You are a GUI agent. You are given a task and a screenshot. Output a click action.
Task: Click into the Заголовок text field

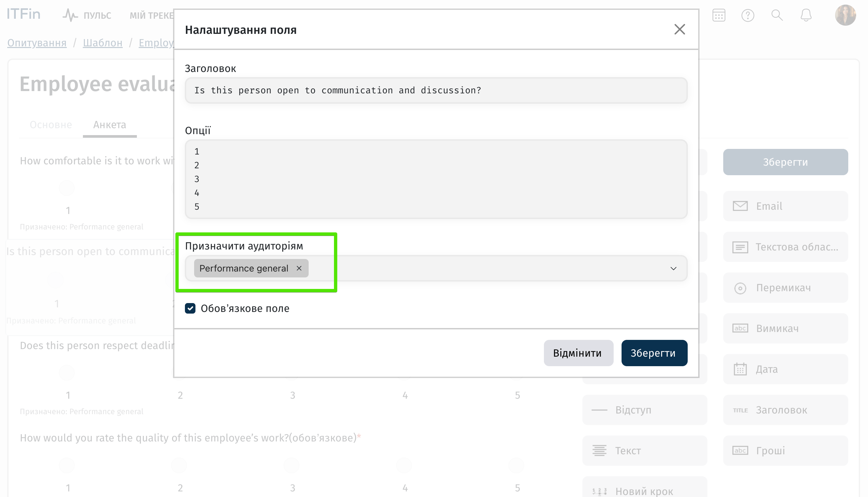(436, 90)
